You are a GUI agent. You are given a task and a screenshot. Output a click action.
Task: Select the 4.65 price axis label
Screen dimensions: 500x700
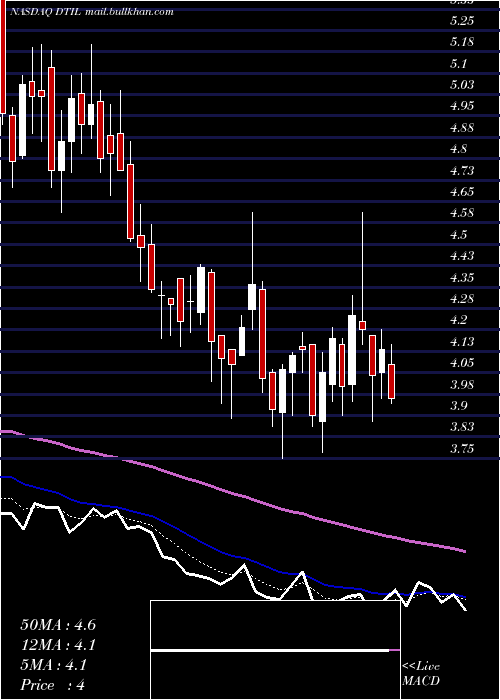coord(462,192)
